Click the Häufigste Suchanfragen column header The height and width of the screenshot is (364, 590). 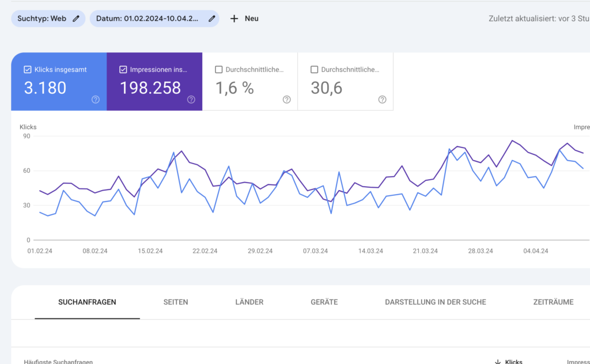click(x=58, y=362)
